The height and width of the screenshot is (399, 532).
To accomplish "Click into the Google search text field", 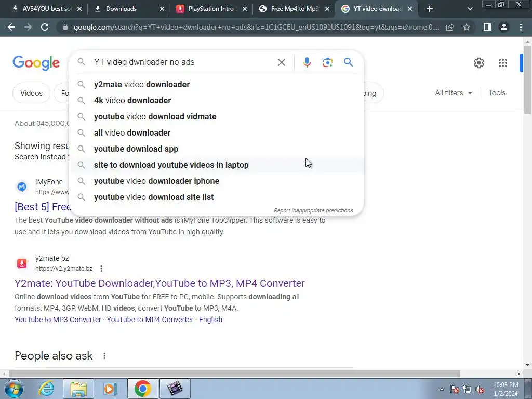I will click(x=183, y=62).
